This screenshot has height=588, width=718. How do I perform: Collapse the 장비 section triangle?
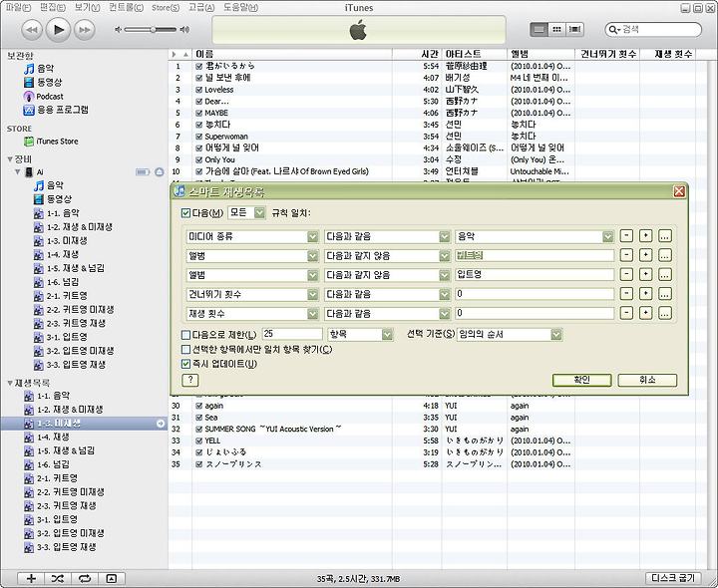(x=10, y=159)
